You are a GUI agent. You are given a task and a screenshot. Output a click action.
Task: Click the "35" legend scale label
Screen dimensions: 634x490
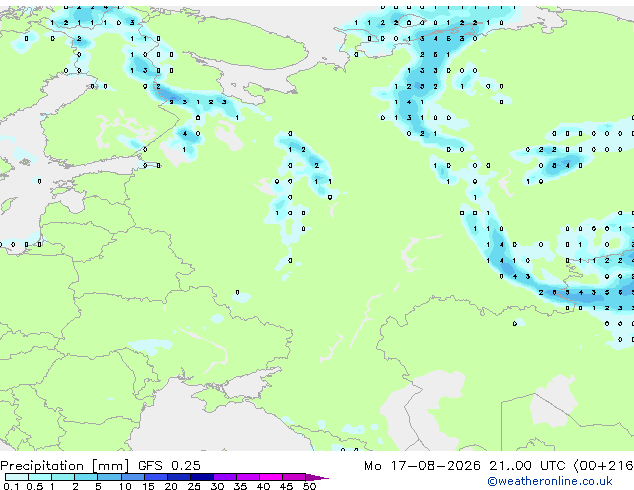click(240, 486)
